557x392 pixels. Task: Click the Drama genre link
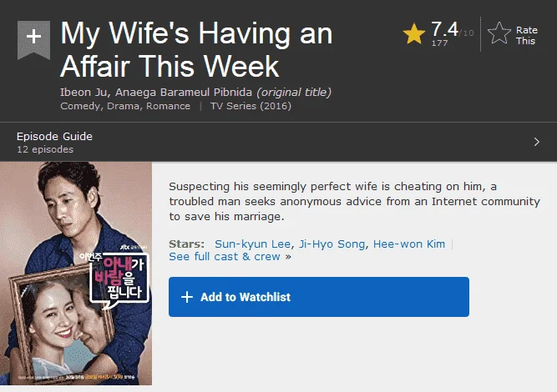[x=123, y=106]
